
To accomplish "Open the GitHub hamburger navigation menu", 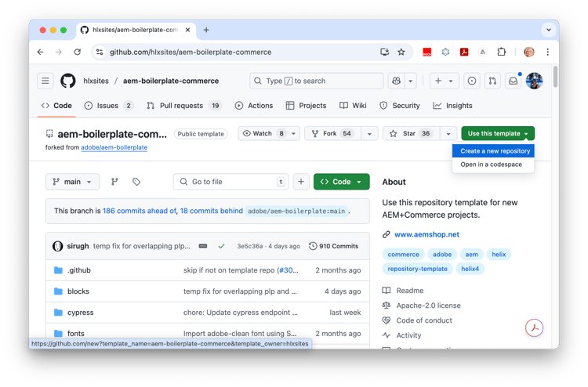I will tap(45, 81).
